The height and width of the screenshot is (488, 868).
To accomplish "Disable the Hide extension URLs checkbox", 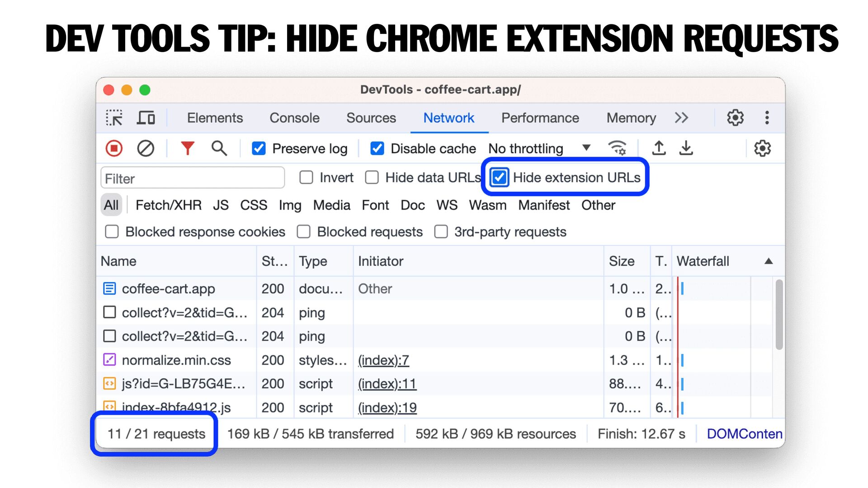I will pos(500,178).
